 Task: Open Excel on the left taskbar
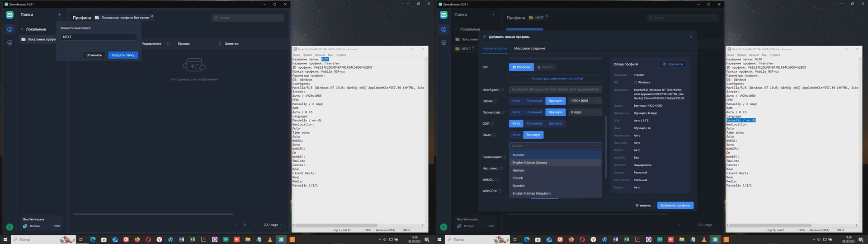(x=193, y=239)
